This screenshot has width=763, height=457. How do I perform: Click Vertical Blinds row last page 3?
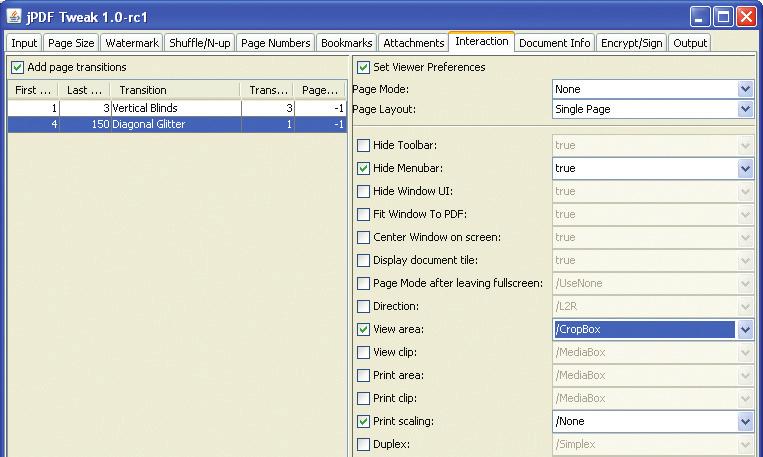(85, 108)
